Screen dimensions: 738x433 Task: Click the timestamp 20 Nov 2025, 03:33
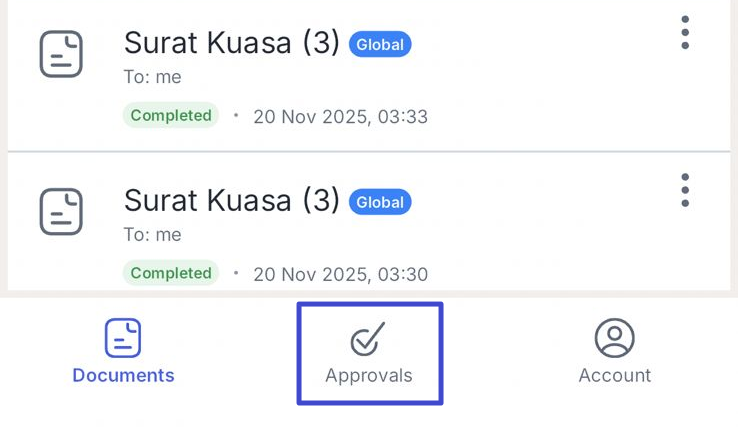[x=340, y=117]
